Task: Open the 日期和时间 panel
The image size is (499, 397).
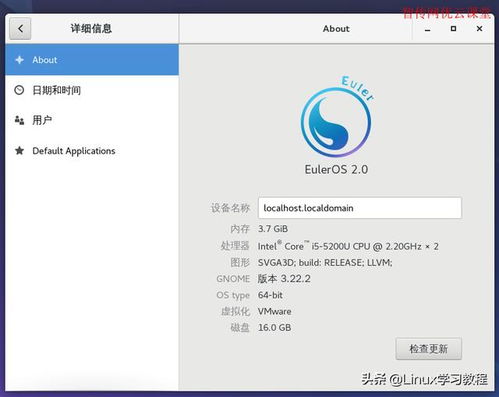Action: [92, 90]
